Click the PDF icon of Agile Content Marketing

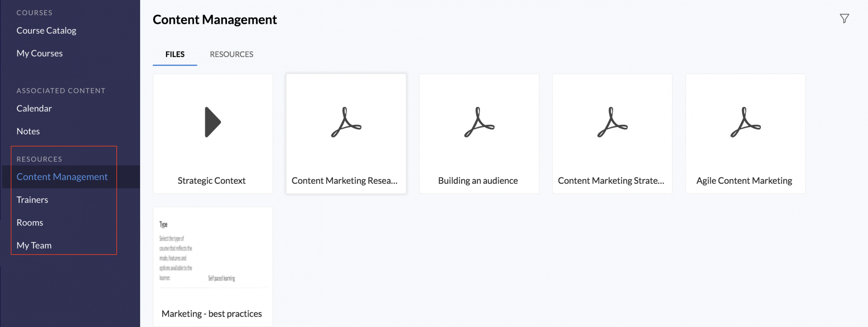(745, 122)
